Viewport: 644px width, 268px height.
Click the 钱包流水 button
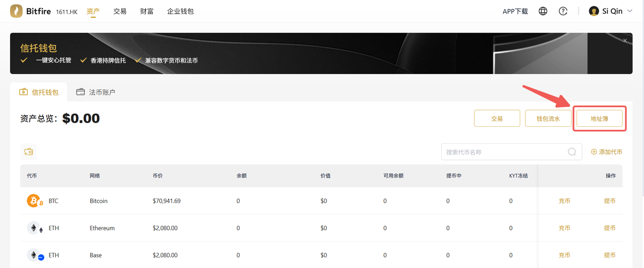548,119
